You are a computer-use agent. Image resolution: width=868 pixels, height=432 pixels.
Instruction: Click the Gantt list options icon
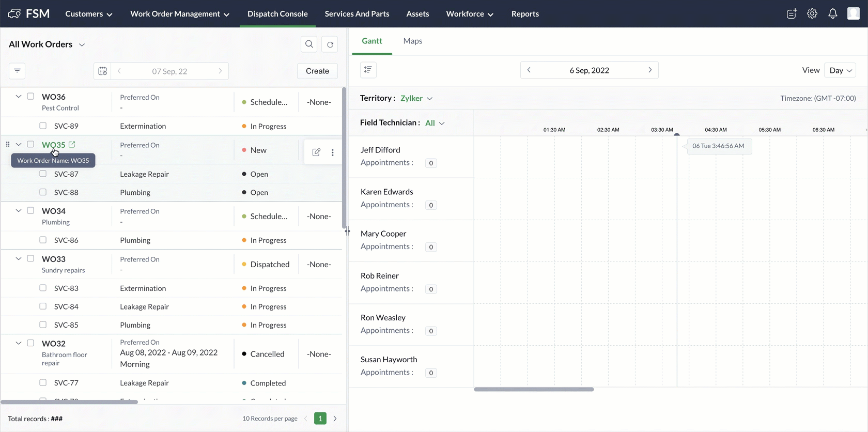(x=368, y=70)
